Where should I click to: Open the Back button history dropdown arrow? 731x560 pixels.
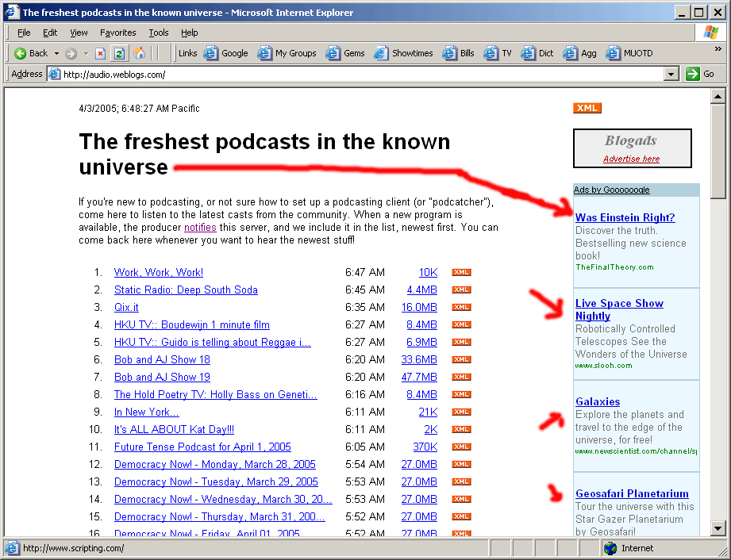point(56,53)
